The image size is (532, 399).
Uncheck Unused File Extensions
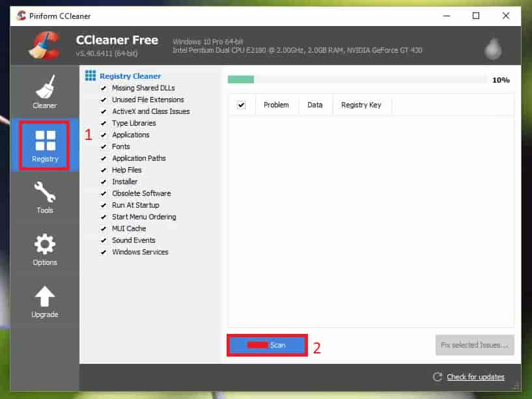pos(104,100)
